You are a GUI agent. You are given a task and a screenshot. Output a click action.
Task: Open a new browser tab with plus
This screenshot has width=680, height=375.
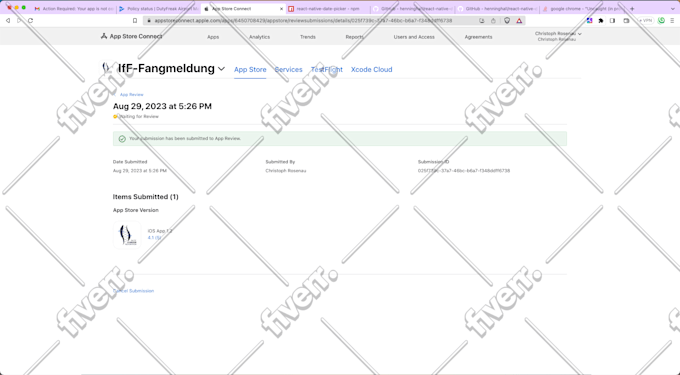coord(632,9)
